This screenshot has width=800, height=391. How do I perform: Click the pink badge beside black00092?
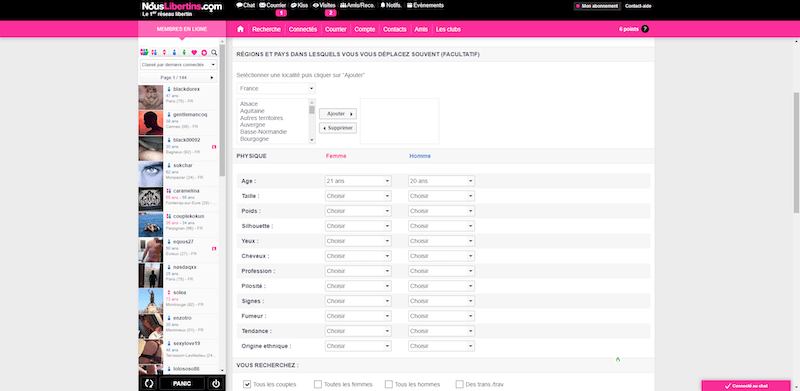pos(214,147)
